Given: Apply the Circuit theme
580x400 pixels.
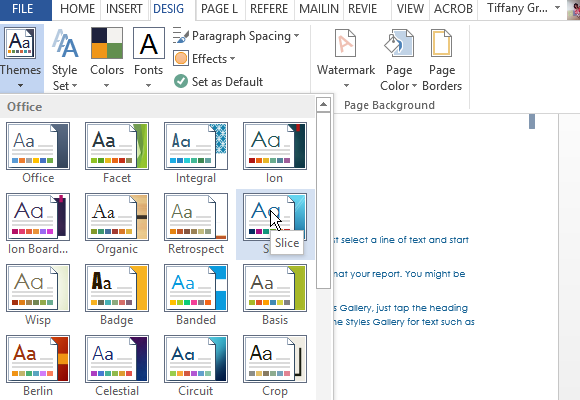Looking at the screenshot, I should (196, 366).
